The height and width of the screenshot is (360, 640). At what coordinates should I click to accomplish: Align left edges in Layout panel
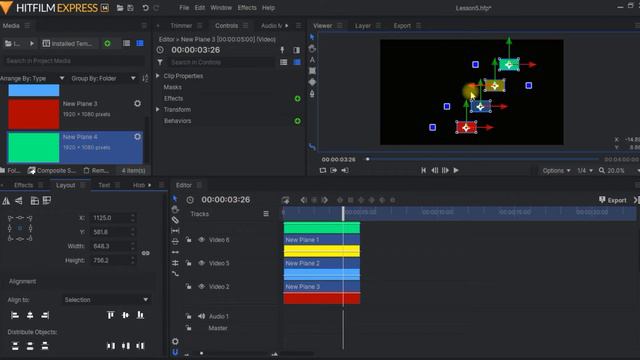(x=15, y=315)
